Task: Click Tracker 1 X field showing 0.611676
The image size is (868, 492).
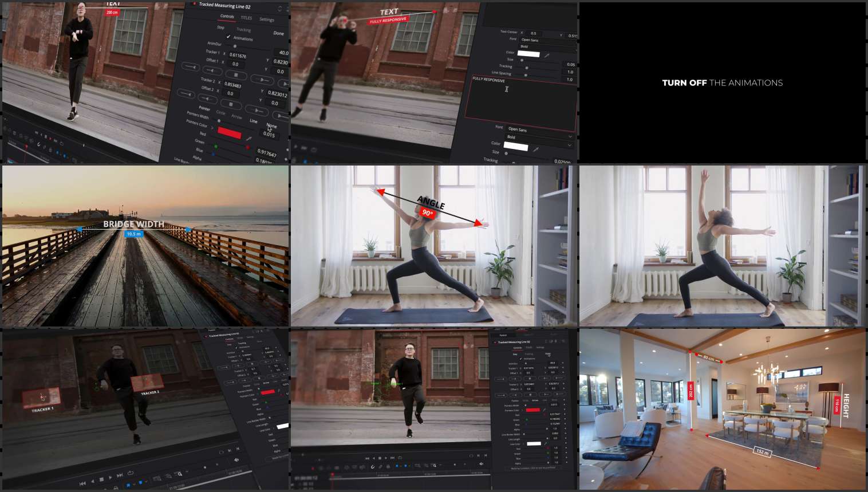Action: click(x=238, y=56)
